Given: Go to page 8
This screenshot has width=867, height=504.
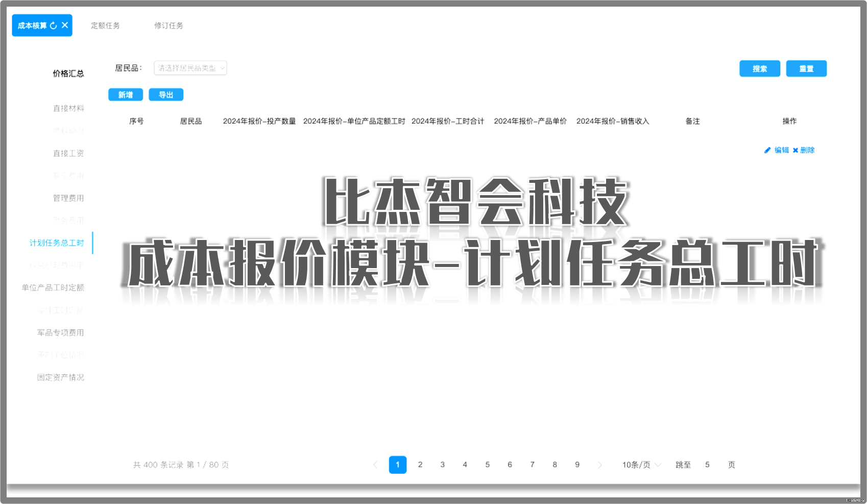Looking at the screenshot, I should click(555, 465).
